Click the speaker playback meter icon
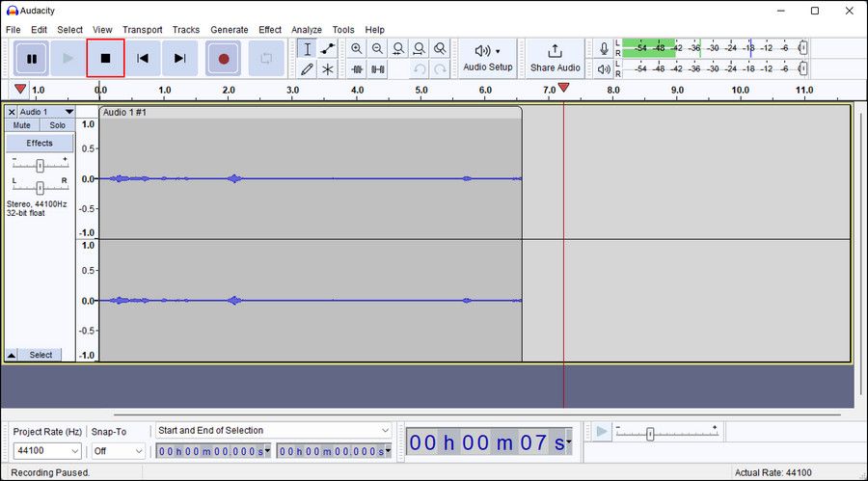 (604, 69)
